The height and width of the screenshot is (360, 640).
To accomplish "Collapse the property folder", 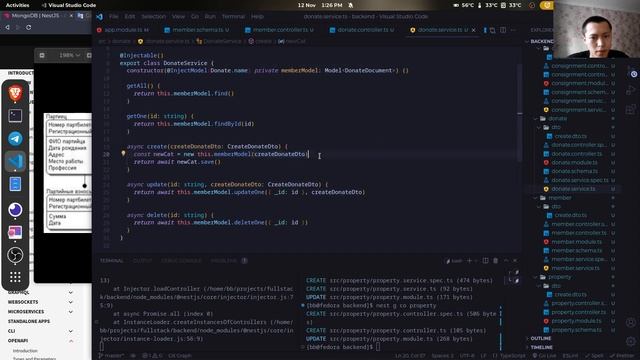I will 560,277.
